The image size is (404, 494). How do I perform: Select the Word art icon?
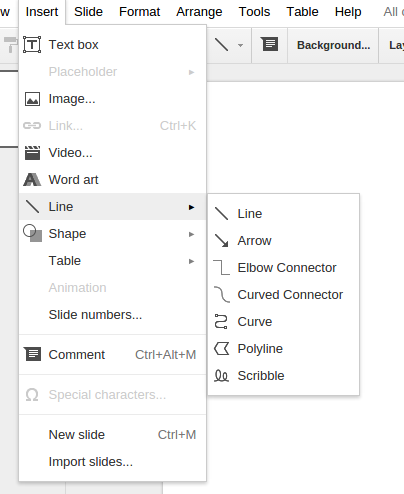[x=32, y=180]
